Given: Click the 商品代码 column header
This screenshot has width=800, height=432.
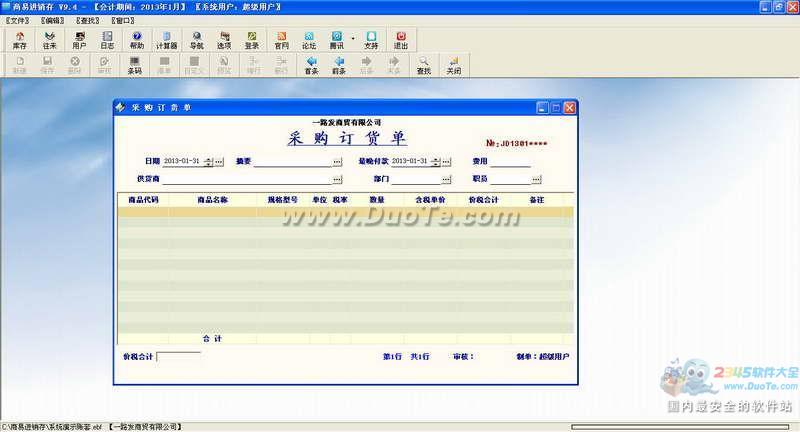Looking at the screenshot, I should tap(143, 200).
